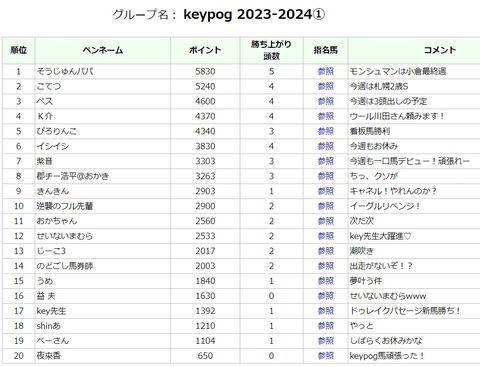Screen dimensions: 480x367
Task: Open 参照 link for ペス row
Action: pos(326,101)
